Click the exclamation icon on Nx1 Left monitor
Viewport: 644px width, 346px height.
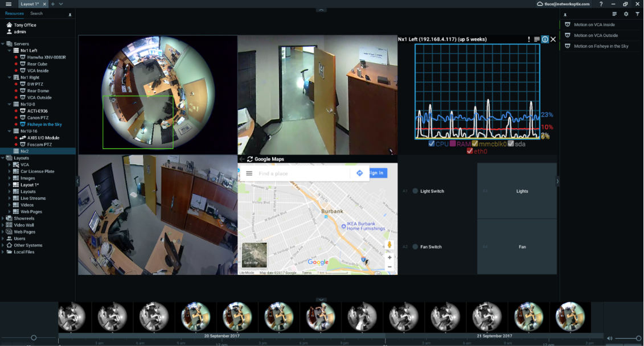(x=528, y=39)
